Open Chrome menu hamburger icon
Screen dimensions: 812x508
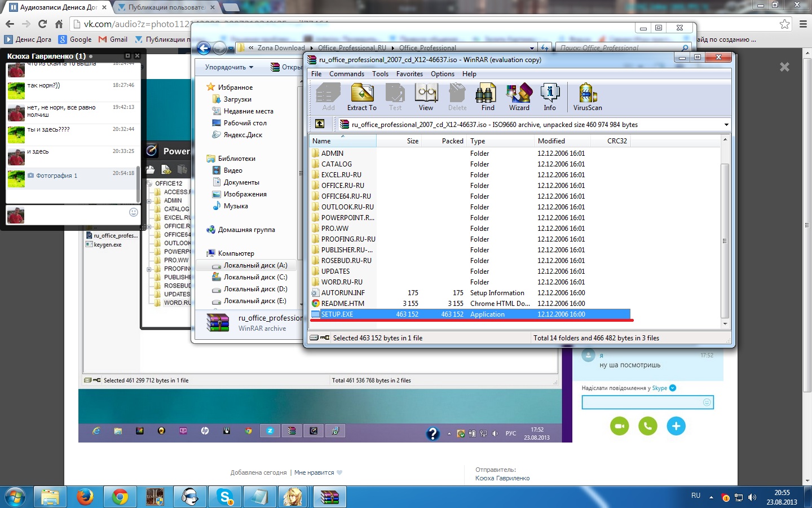point(804,24)
